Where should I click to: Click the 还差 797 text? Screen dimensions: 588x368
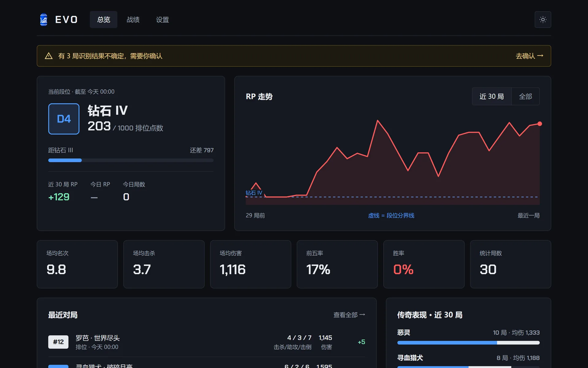[x=202, y=150]
